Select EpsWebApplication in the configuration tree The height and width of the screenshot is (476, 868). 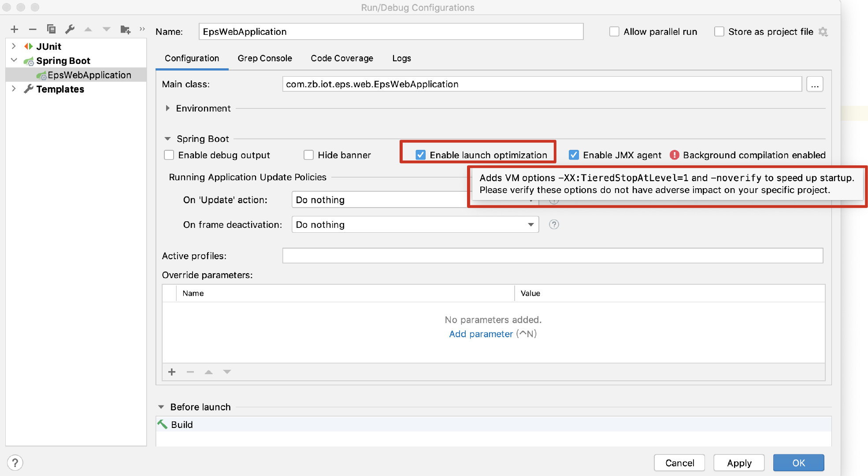[x=76, y=75]
